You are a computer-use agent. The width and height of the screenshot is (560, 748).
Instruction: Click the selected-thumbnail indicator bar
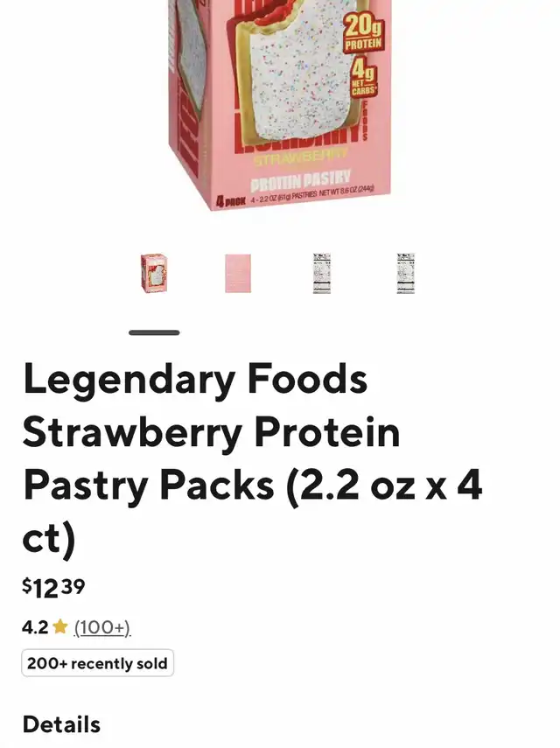tap(154, 332)
